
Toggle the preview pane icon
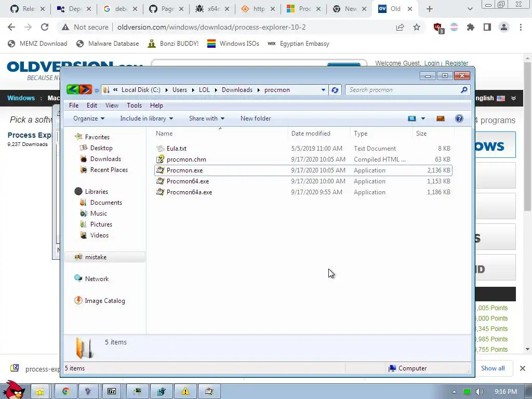point(441,118)
